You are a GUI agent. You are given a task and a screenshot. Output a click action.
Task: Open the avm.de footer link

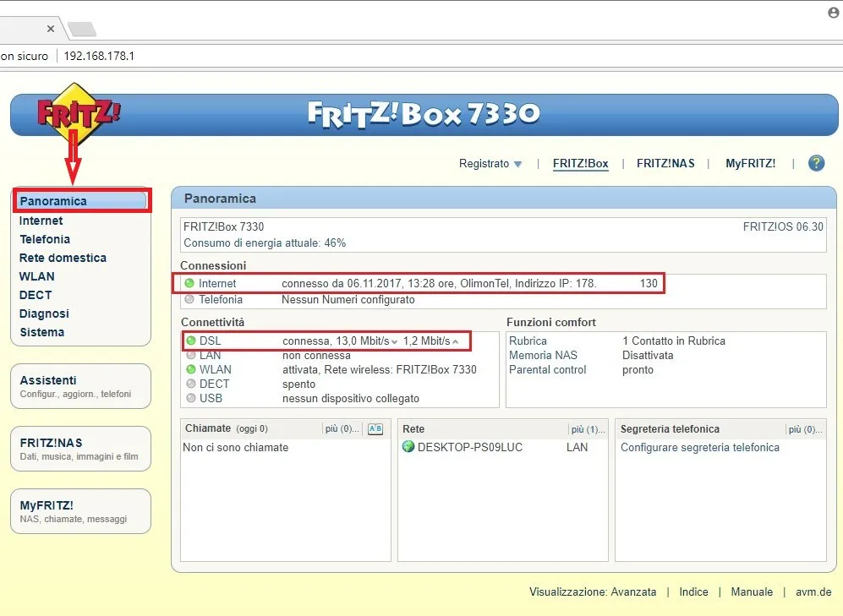(x=813, y=592)
